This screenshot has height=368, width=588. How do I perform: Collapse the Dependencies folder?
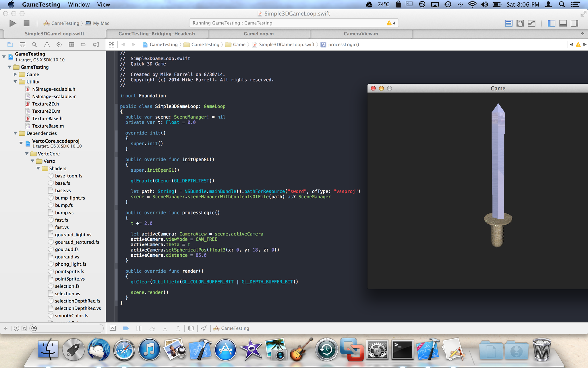(x=15, y=133)
